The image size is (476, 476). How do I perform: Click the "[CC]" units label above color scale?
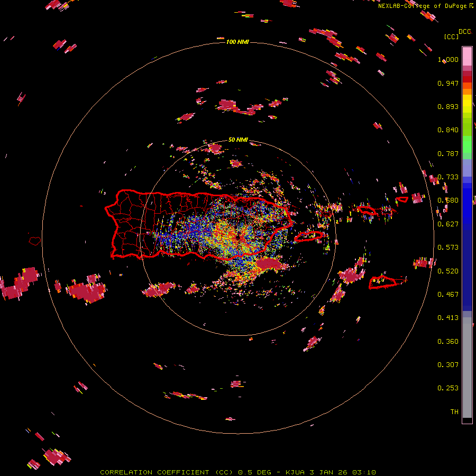pos(451,36)
